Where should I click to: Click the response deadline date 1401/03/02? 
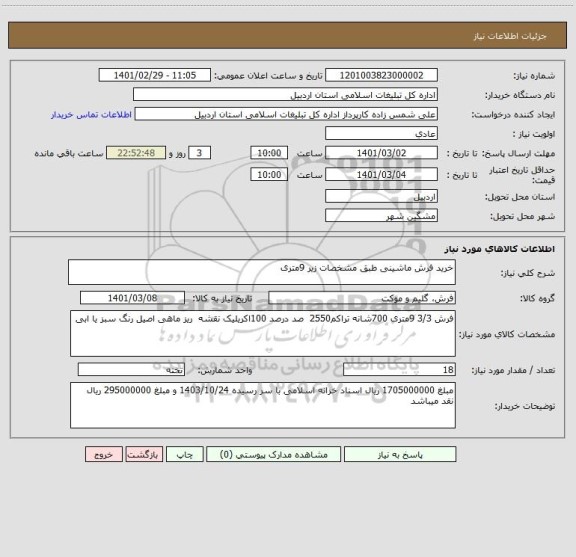click(x=381, y=153)
